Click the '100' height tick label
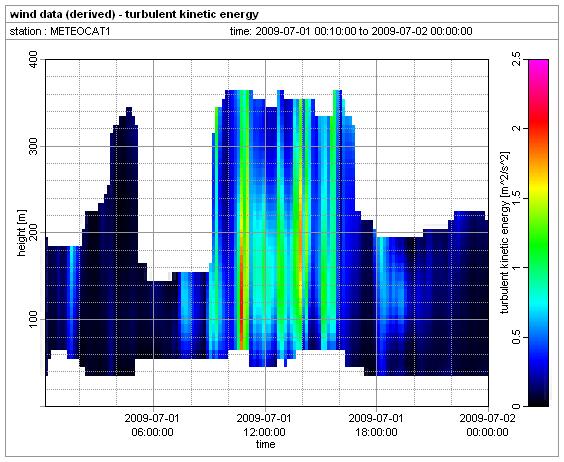 click(x=33, y=320)
